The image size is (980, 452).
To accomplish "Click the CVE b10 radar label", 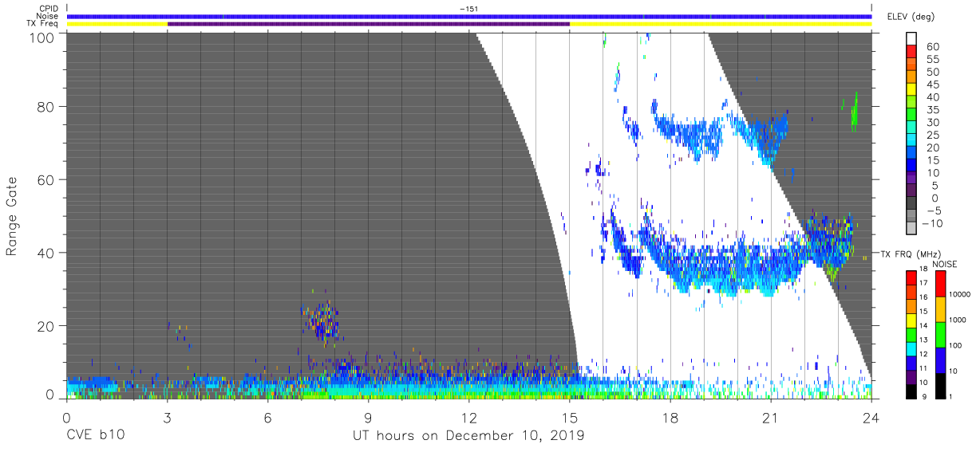I will tap(95, 436).
